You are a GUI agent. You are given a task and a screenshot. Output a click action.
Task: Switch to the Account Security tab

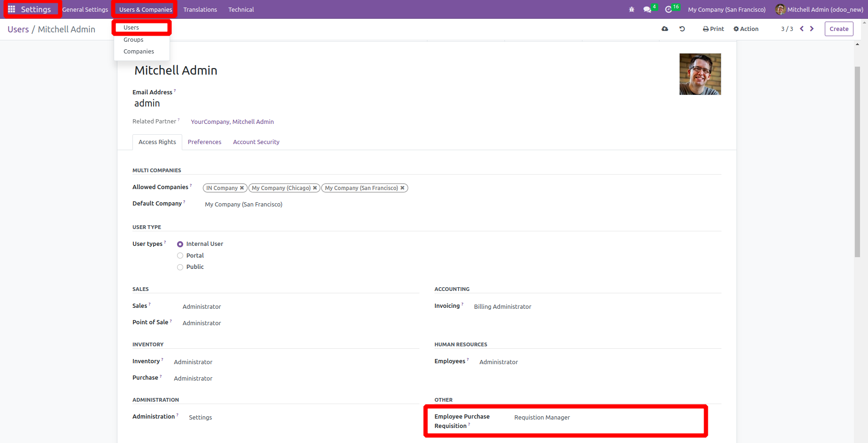click(256, 142)
